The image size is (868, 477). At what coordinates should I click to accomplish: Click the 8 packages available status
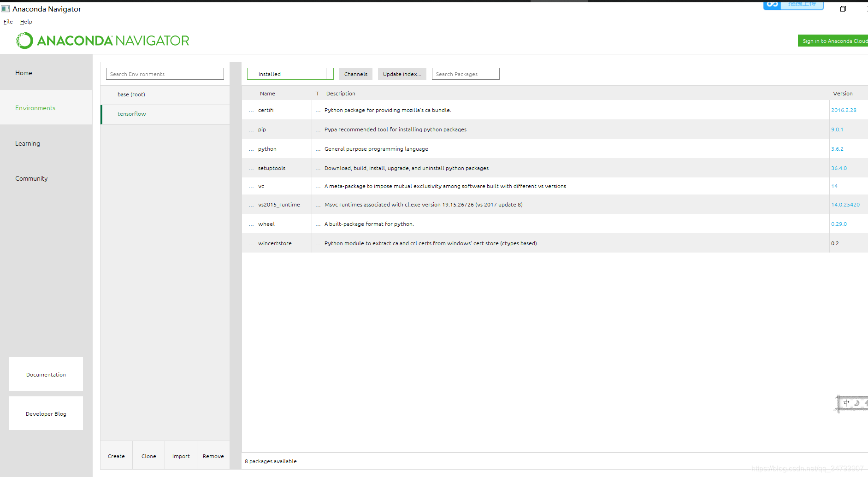[x=271, y=461]
